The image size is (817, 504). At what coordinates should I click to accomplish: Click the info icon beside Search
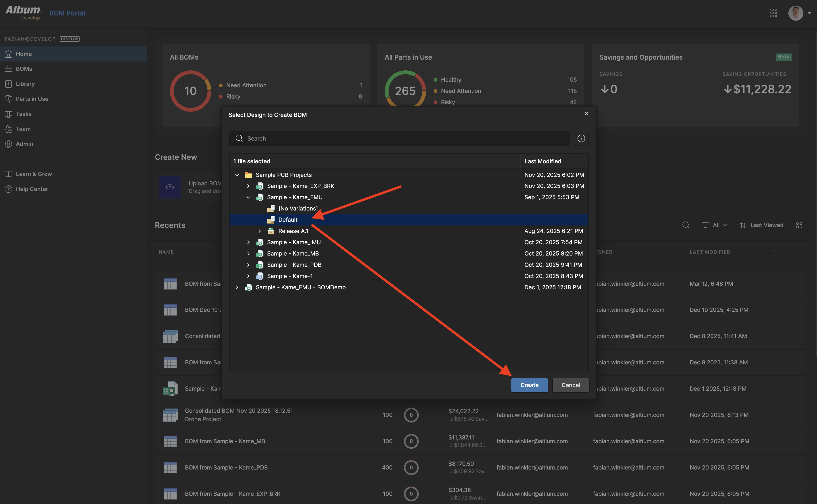(x=581, y=138)
